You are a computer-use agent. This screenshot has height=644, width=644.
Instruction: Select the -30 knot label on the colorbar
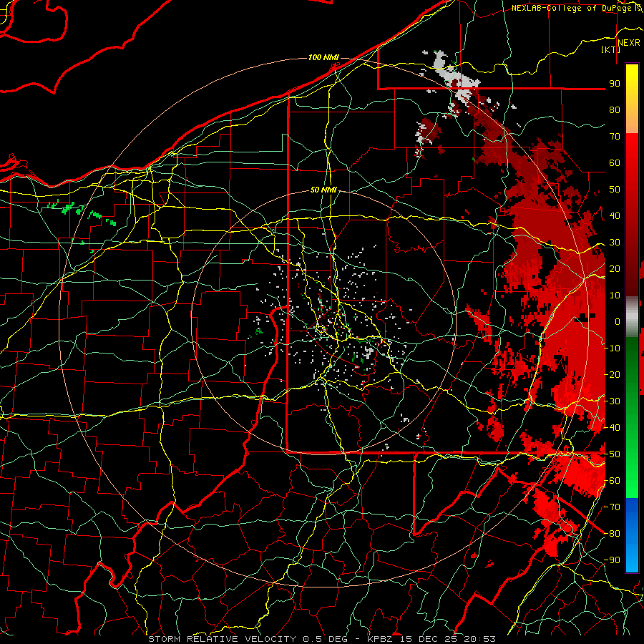coord(612,401)
